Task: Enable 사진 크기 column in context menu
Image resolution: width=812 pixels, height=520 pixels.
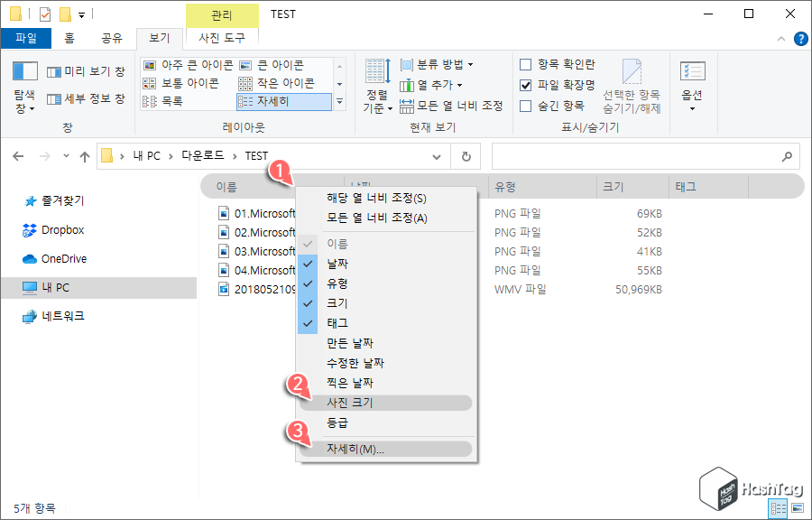Action: click(x=352, y=402)
